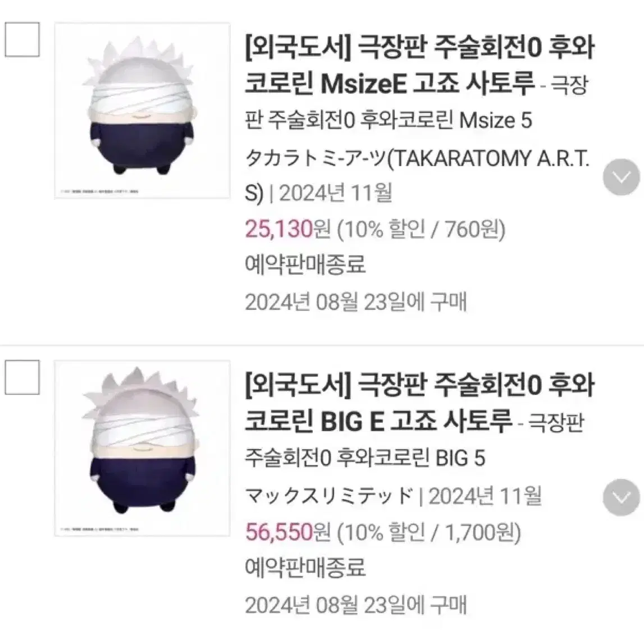Click the 25,130원 price text
This screenshot has width=644, height=644.
[x=287, y=229]
